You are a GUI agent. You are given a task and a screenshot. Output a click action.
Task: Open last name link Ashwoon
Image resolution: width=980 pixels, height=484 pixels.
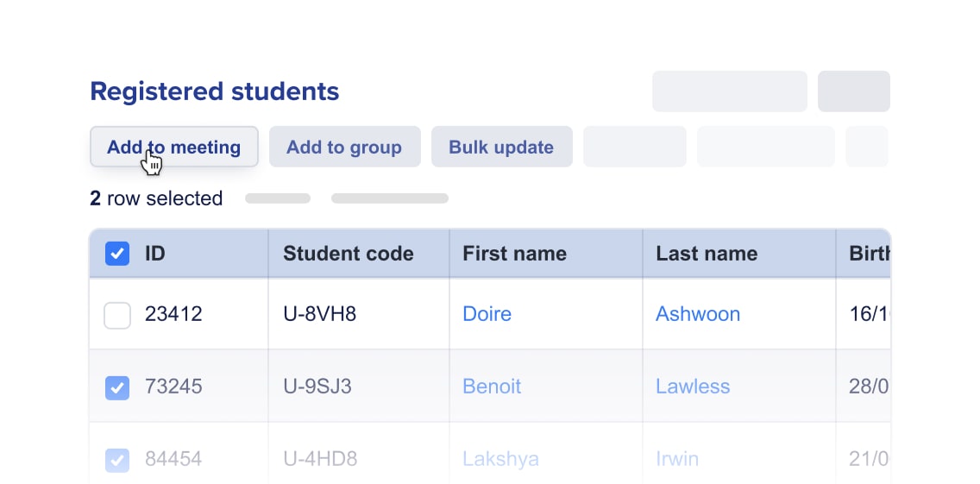[x=697, y=314]
